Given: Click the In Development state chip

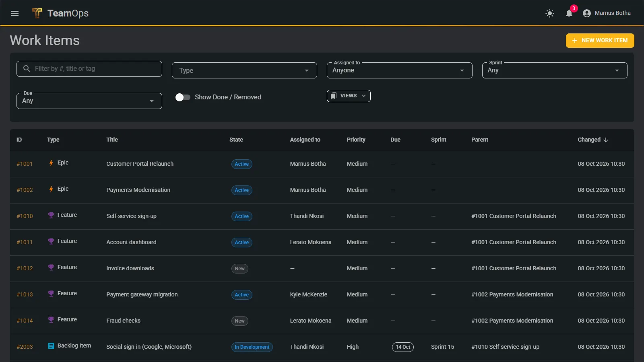Looking at the screenshot, I should (252, 347).
